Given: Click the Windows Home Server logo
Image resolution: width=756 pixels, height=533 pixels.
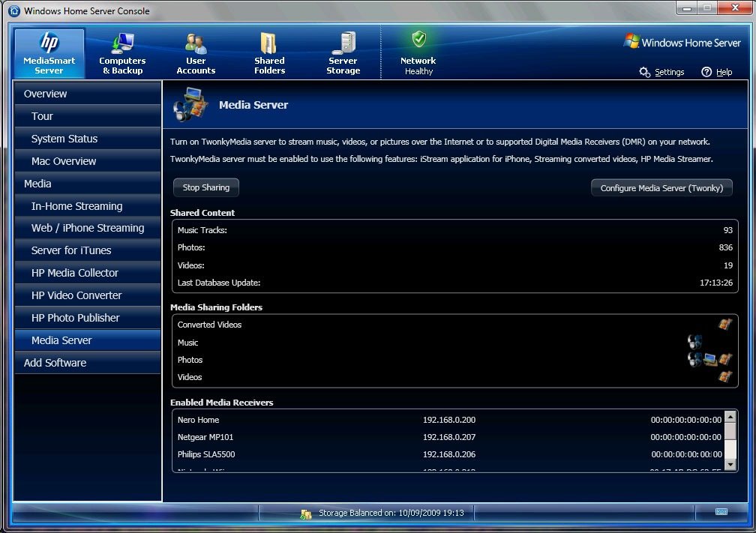Looking at the screenshot, I should click(682, 43).
